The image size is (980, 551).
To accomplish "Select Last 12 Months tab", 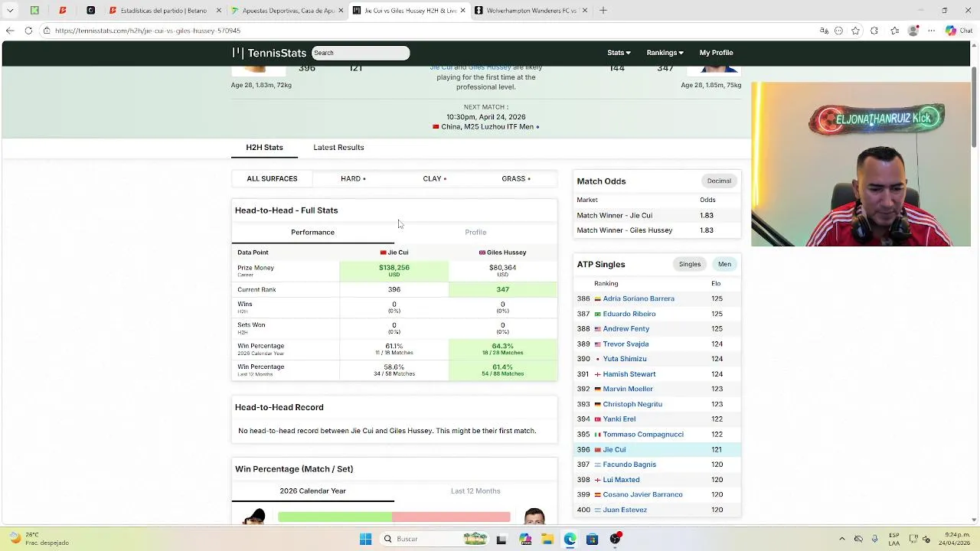I will (x=475, y=491).
